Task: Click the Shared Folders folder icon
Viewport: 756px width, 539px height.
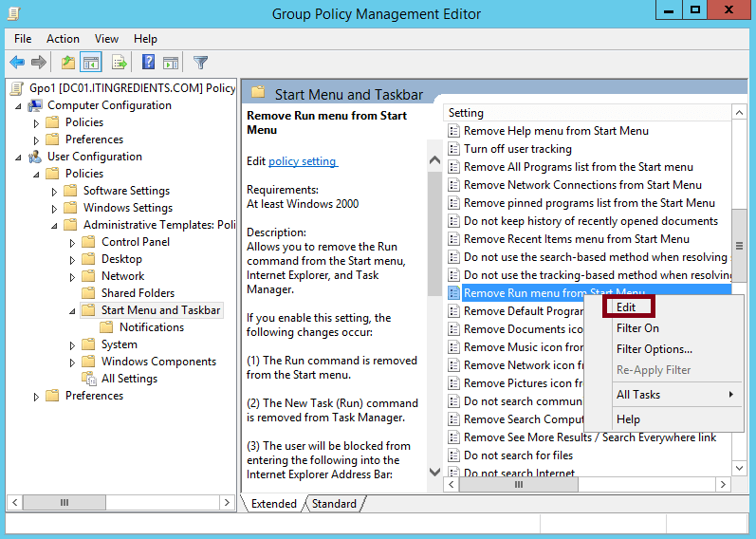Action: (x=88, y=293)
